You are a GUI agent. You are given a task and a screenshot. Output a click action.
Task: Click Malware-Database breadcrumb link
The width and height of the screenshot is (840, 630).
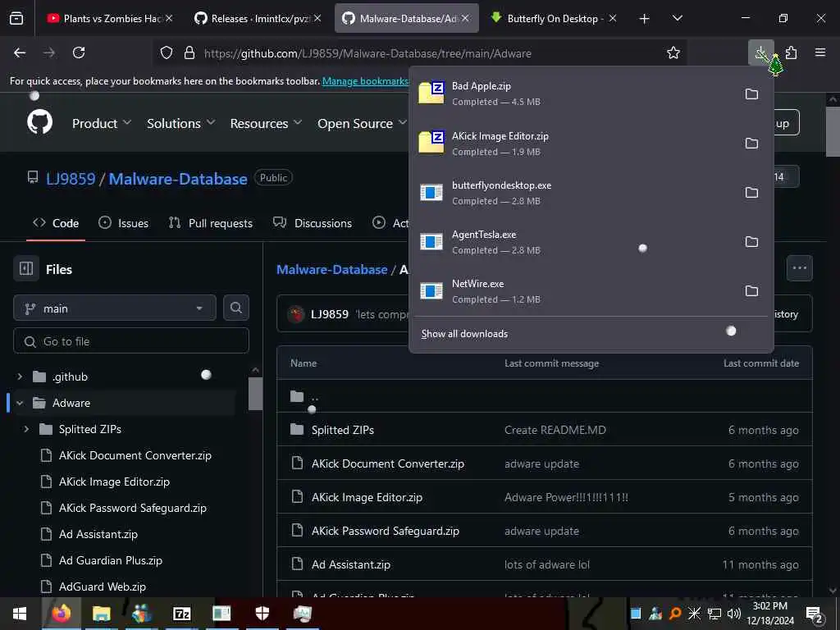click(331, 269)
